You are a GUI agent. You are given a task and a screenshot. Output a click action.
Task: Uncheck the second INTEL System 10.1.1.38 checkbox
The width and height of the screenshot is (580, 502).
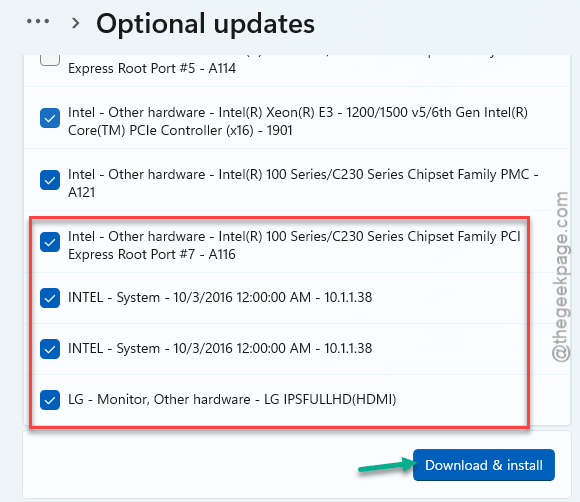pyautogui.click(x=50, y=349)
